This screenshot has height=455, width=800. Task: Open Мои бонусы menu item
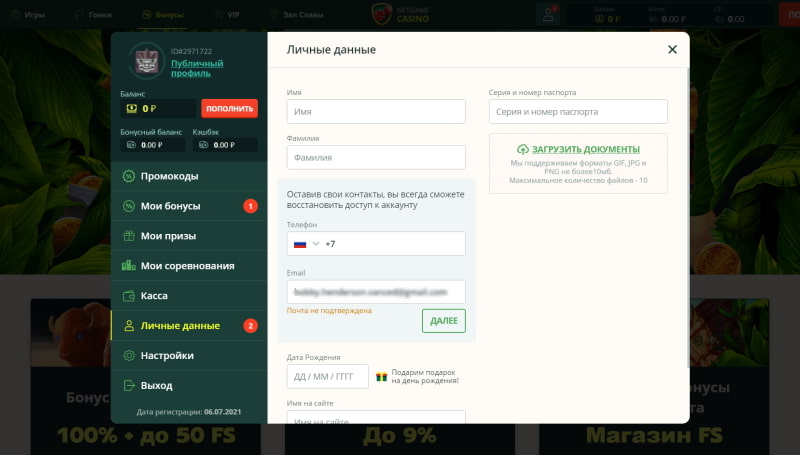(170, 206)
